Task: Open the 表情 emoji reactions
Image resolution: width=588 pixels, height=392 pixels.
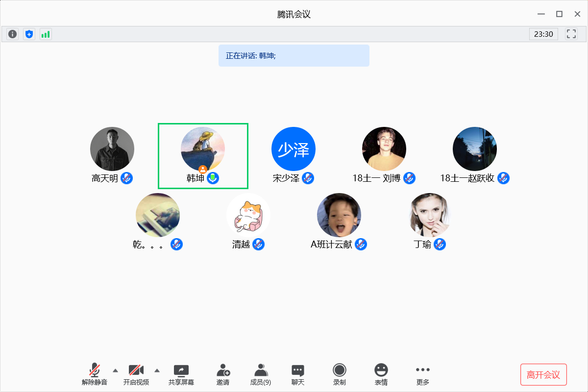Action: click(381, 374)
